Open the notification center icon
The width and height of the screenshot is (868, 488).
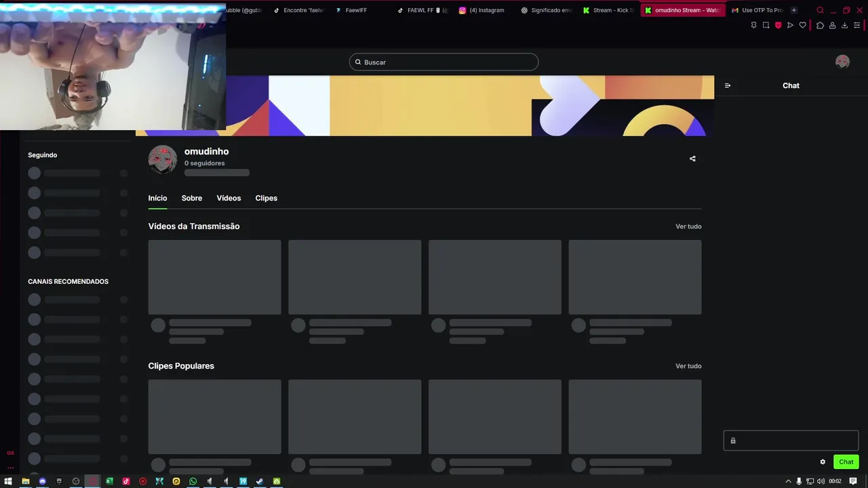click(853, 481)
